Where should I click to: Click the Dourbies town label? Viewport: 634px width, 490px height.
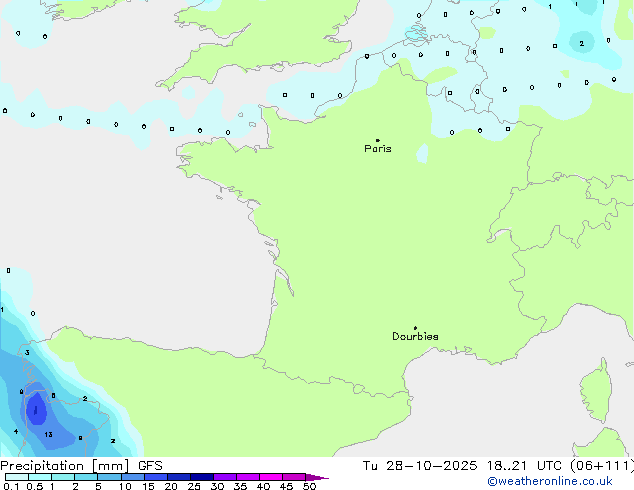pyautogui.click(x=415, y=336)
